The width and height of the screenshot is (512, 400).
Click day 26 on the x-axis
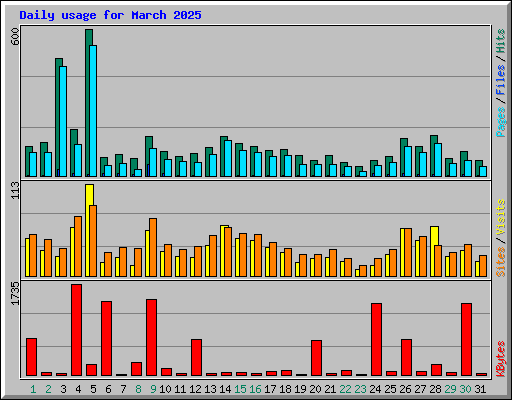point(405,389)
